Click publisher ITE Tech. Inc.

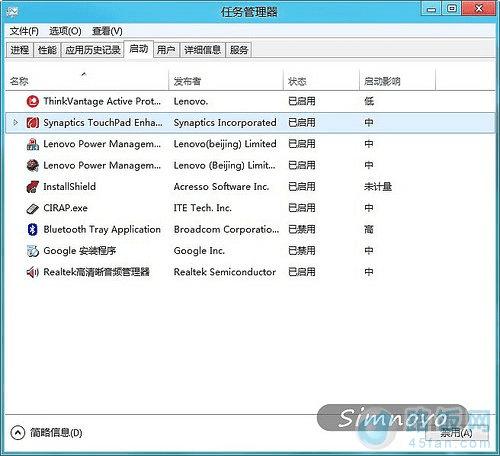203,208
